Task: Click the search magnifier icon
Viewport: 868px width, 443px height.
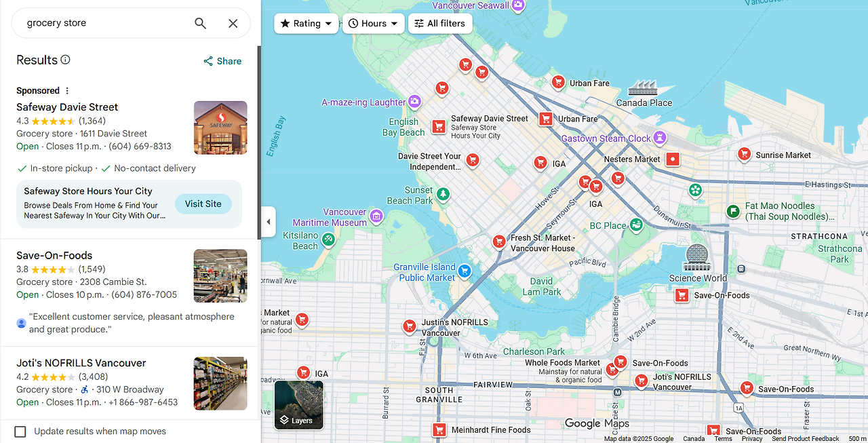Action: pyautogui.click(x=200, y=23)
